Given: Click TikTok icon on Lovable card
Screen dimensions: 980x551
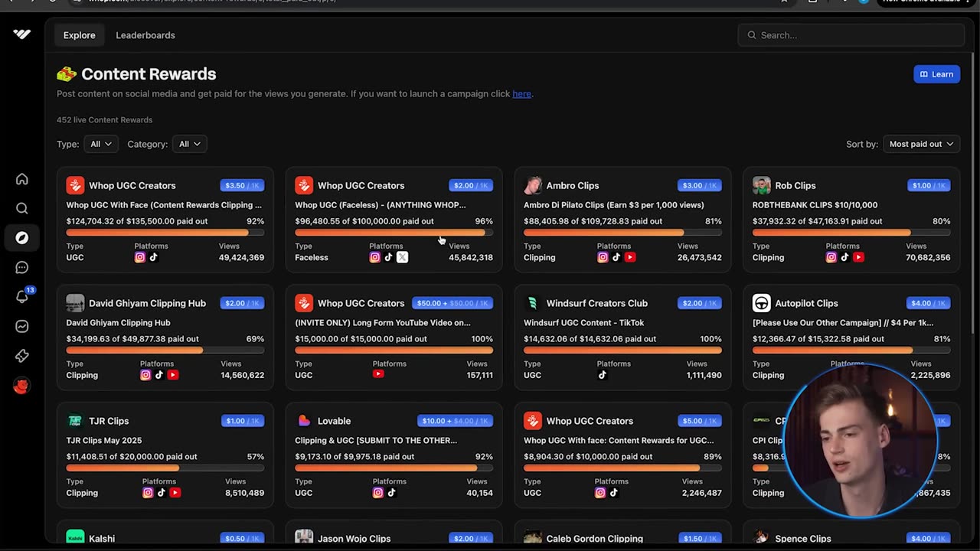Looking at the screenshot, I should pyautogui.click(x=391, y=493).
